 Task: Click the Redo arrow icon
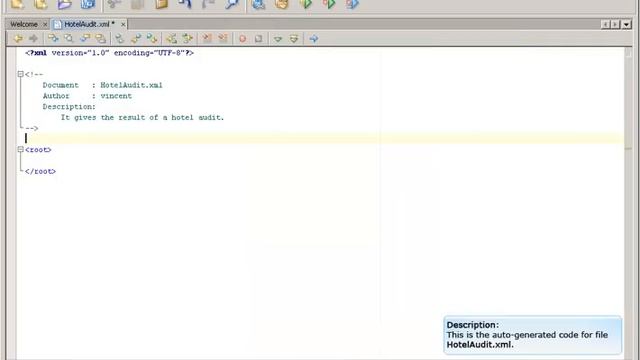pos(209,4)
